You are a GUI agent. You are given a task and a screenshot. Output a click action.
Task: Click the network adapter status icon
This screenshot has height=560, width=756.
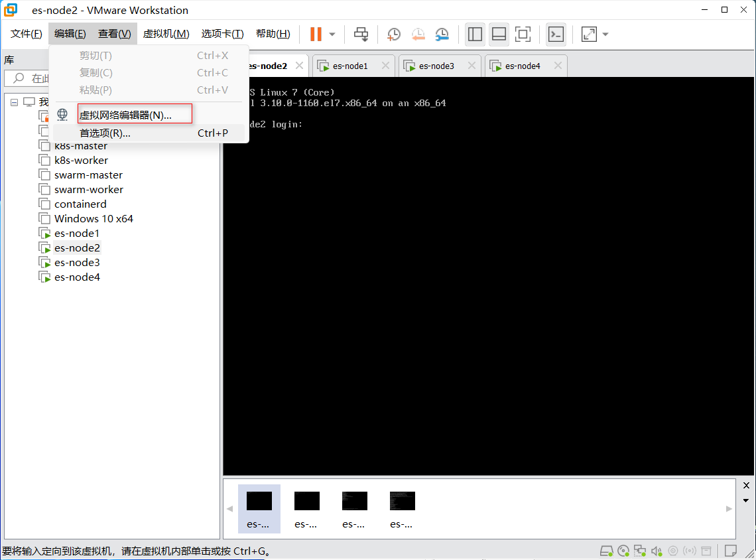point(640,551)
